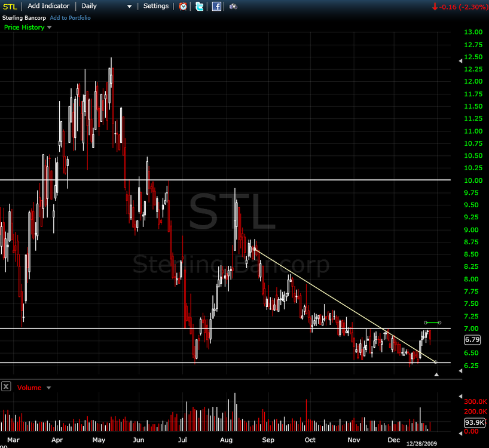Open the Add Indicator menu
The width and height of the screenshot is (489, 448).
click(x=48, y=6)
